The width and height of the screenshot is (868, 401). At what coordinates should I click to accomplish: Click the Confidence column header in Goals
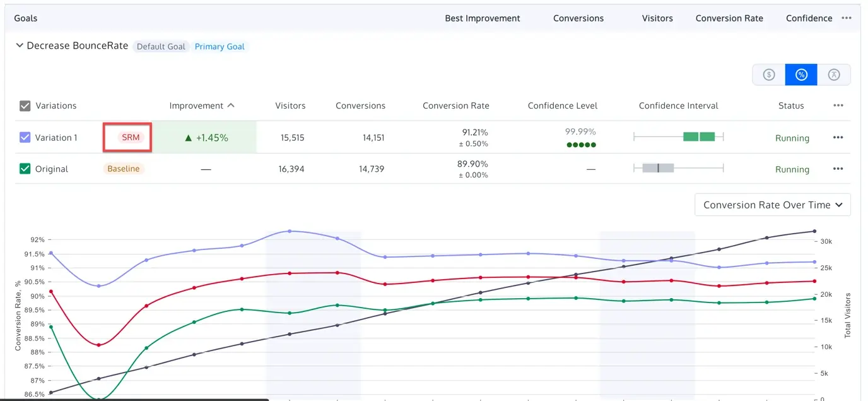click(809, 18)
